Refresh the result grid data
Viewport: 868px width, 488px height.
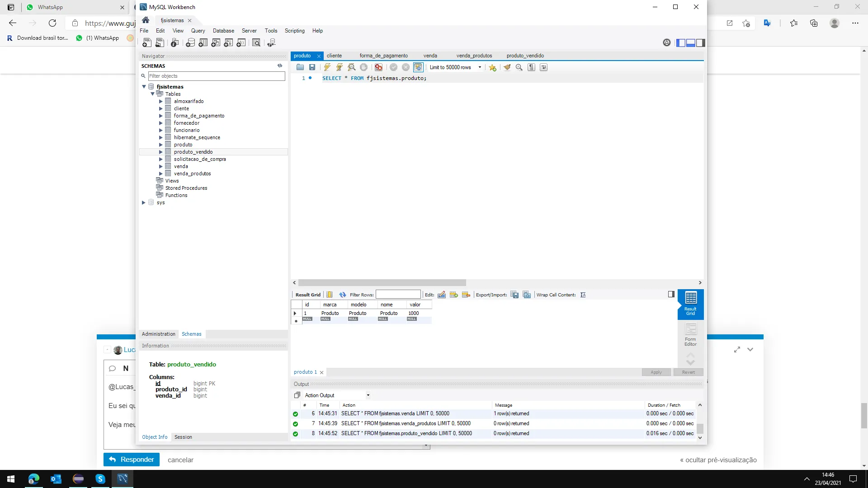342,295
